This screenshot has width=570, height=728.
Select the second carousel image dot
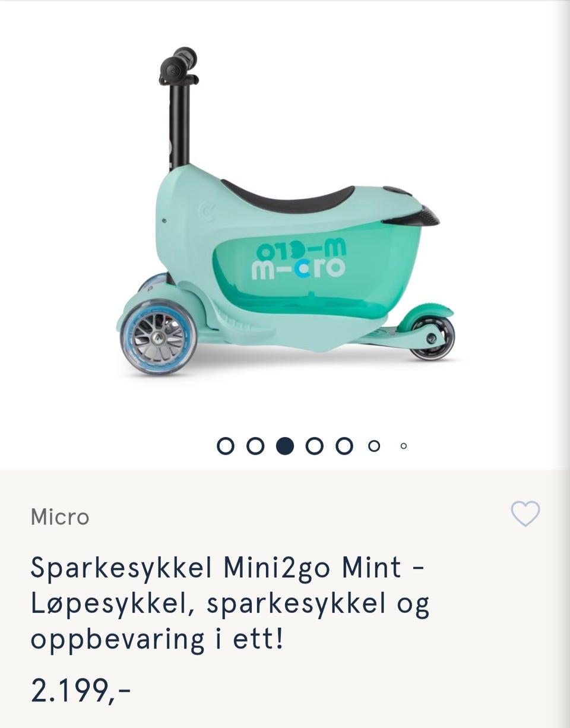[255, 445]
